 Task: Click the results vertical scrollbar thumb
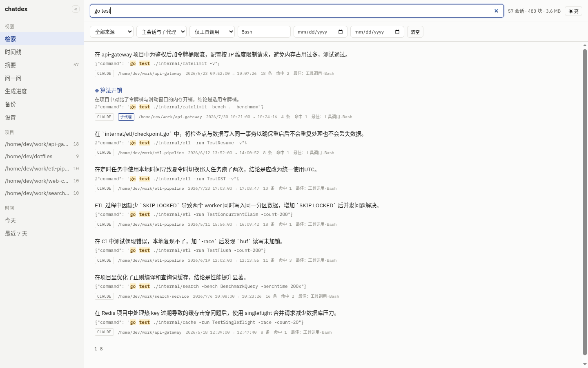(585, 202)
